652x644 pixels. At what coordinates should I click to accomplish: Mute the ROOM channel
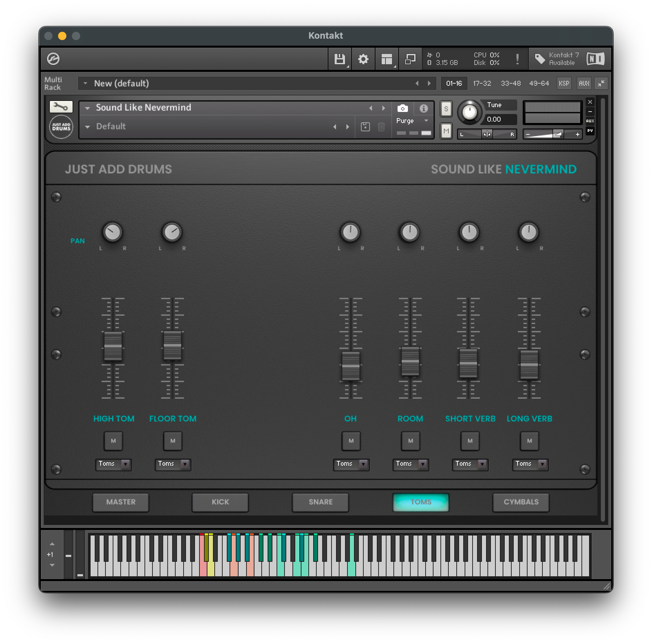410,441
